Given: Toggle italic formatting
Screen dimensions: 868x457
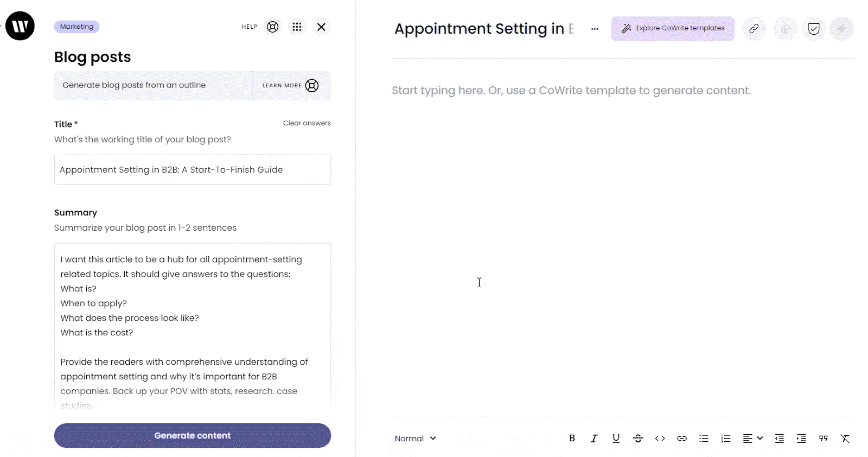Looking at the screenshot, I should coord(594,439).
